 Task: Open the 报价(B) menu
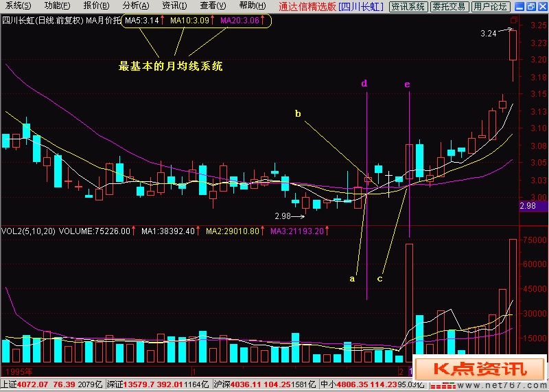coord(96,6)
